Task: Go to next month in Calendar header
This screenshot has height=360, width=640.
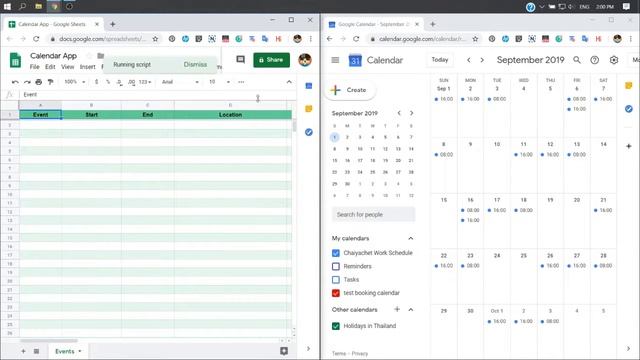Action: (482, 60)
